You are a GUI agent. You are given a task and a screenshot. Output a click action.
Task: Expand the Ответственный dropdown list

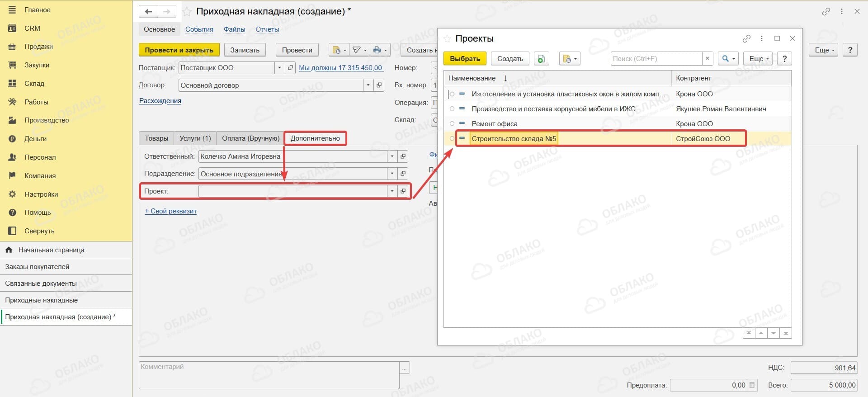[x=392, y=156]
